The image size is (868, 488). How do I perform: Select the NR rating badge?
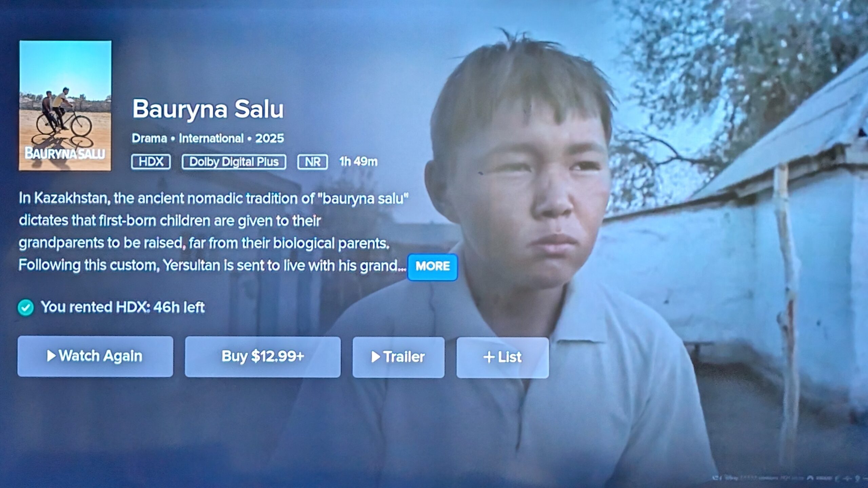tap(312, 162)
